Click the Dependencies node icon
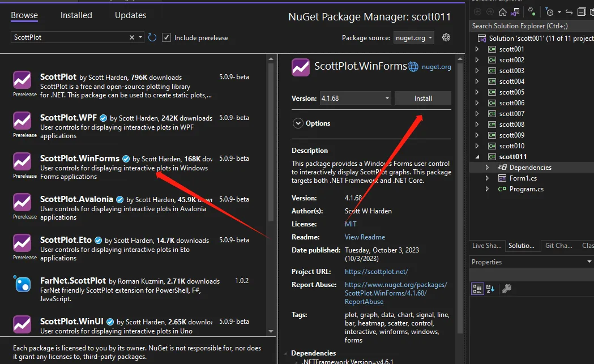 502,168
